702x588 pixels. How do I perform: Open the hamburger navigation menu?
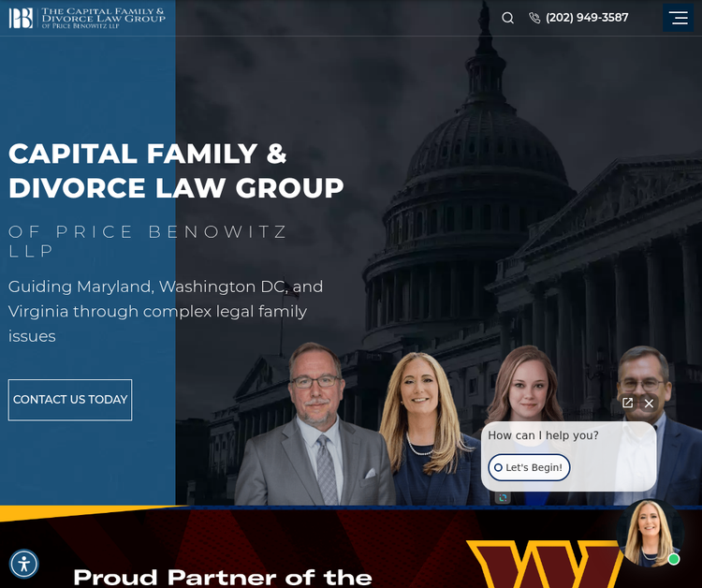pos(679,18)
